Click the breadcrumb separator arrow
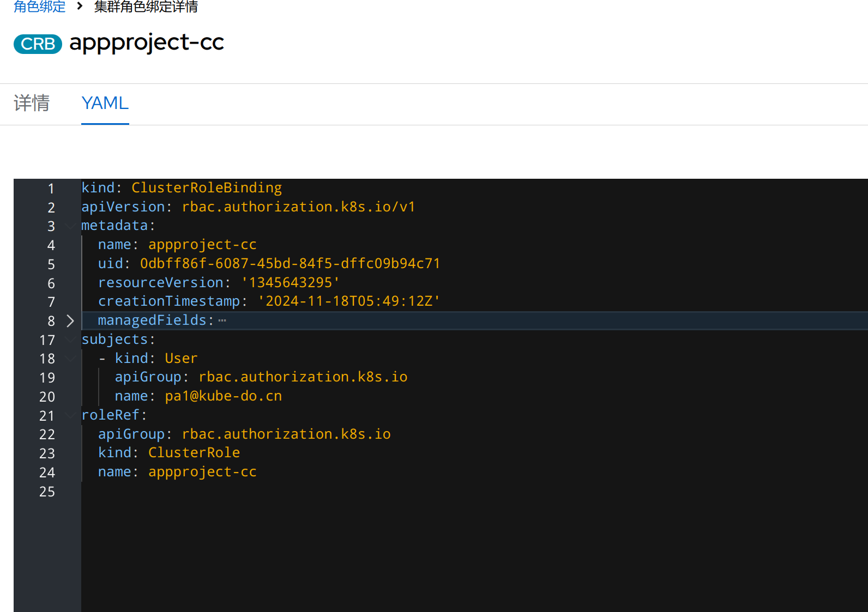This screenshot has width=868, height=612. pos(80,6)
